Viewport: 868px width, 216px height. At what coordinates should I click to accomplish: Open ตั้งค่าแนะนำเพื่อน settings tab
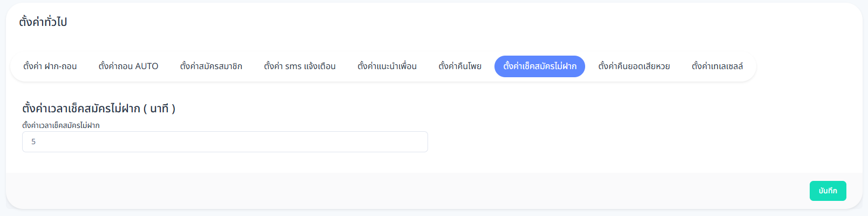387,66
